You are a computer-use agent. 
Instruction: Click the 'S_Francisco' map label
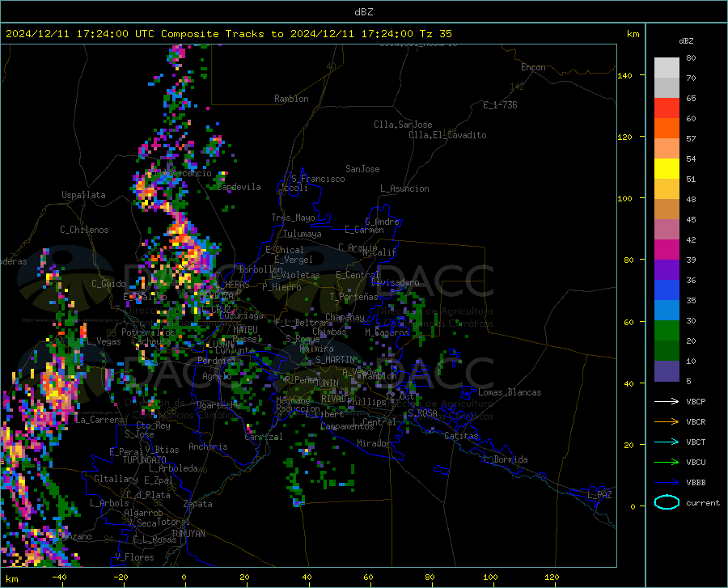pyautogui.click(x=318, y=179)
